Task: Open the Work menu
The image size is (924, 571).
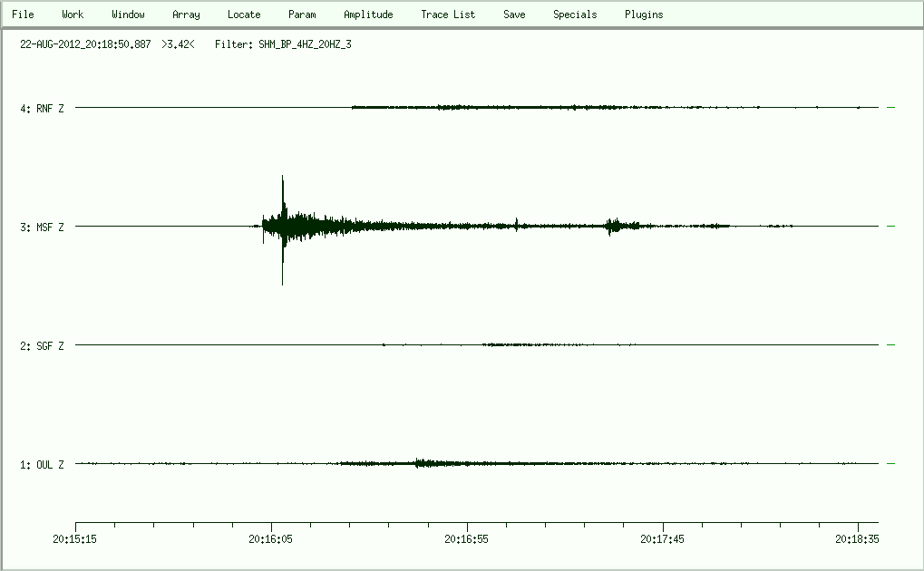Action: pyautogui.click(x=73, y=15)
